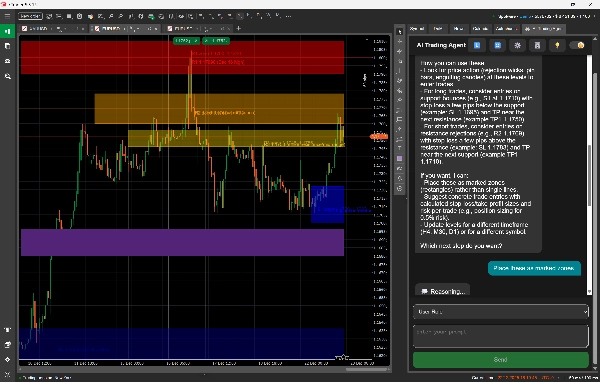This screenshot has height=382, width=600.
Task: Open the green Trade section in sidebar
Action: click(x=7, y=31)
